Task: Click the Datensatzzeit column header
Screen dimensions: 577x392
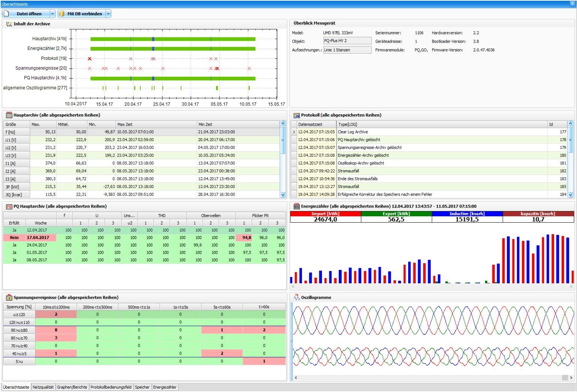Action: (x=317, y=124)
